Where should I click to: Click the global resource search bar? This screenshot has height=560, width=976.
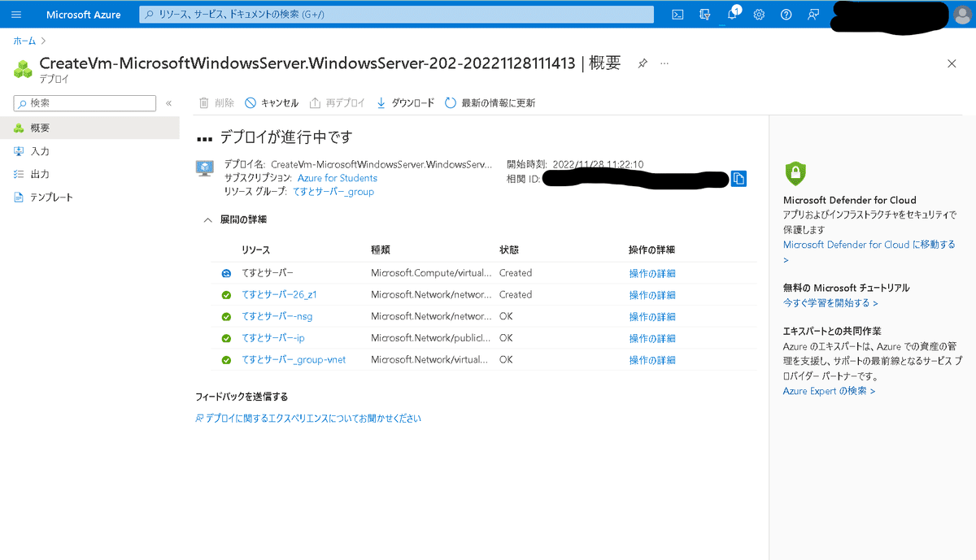tap(397, 15)
